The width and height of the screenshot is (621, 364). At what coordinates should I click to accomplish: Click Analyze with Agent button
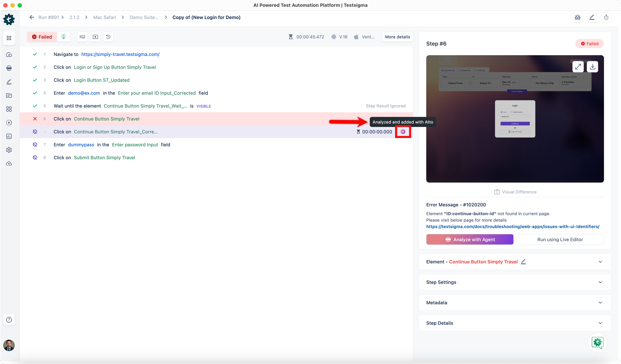pyautogui.click(x=470, y=239)
